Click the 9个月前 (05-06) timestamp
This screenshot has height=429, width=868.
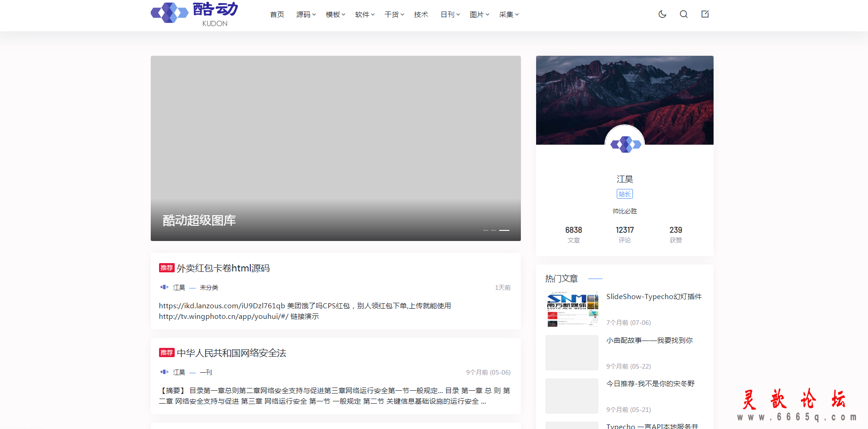pyautogui.click(x=488, y=372)
